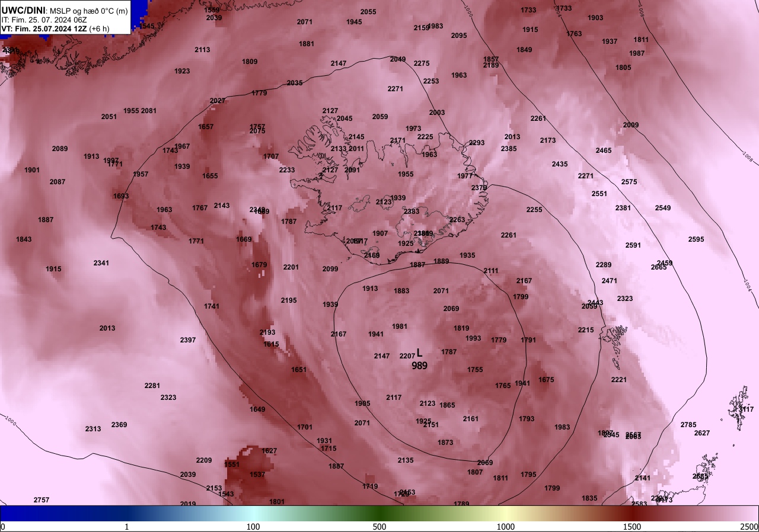Viewport: 759px width, 532px height.
Task: Click the colour scale legend bar
Action: 379,513
